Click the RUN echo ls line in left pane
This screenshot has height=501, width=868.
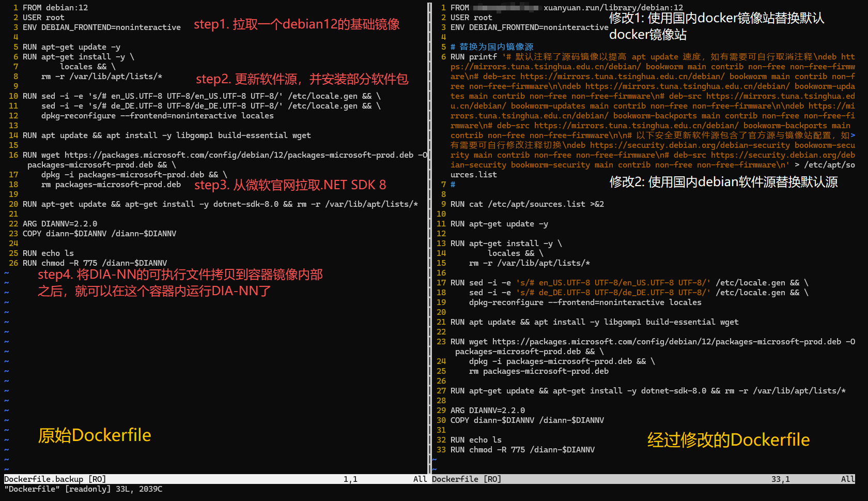48,253
